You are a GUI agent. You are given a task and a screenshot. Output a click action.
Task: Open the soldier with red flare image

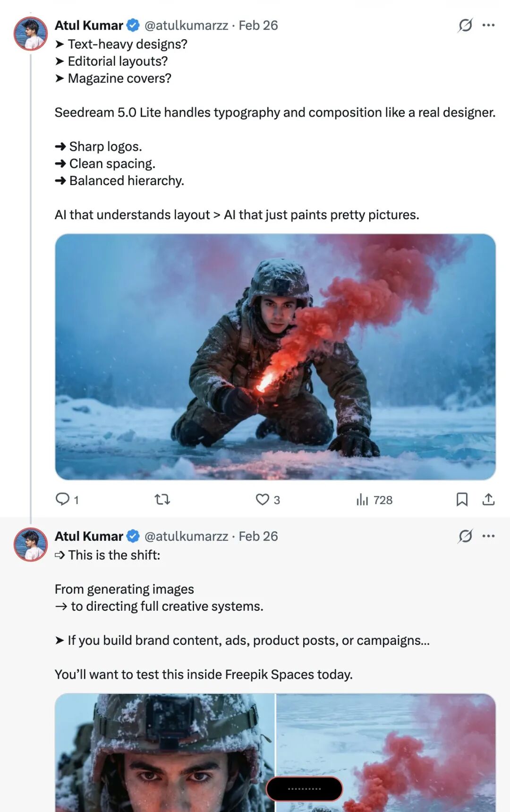click(275, 357)
